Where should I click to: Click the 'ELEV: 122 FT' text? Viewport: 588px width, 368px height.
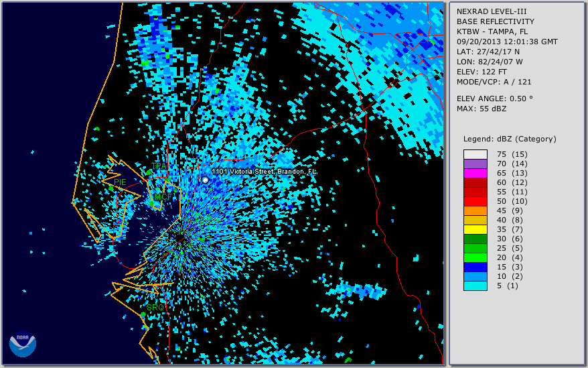point(482,72)
